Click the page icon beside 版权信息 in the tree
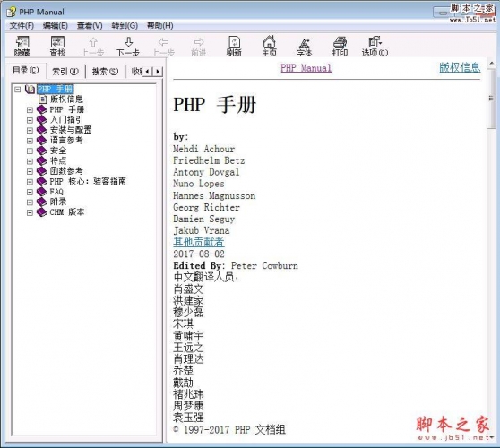The image size is (500, 448). click(x=43, y=99)
